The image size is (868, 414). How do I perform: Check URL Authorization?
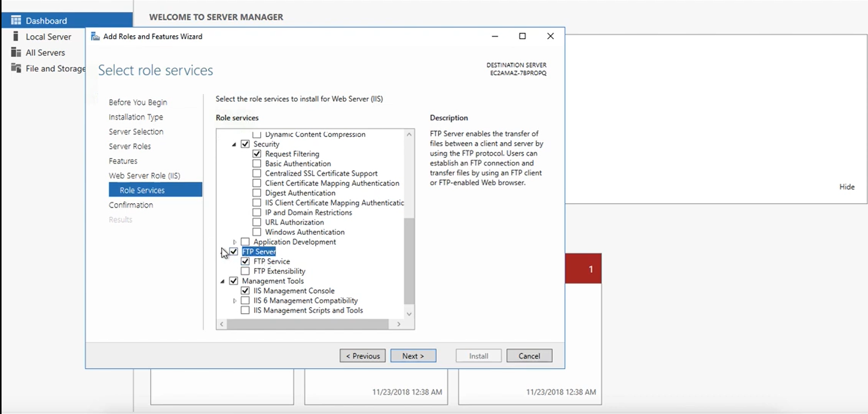257,222
